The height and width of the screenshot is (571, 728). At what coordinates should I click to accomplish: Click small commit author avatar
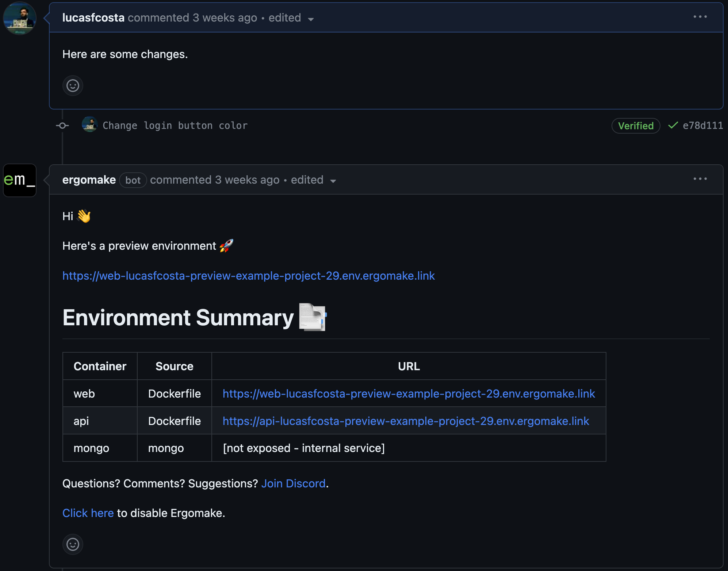pyautogui.click(x=89, y=125)
